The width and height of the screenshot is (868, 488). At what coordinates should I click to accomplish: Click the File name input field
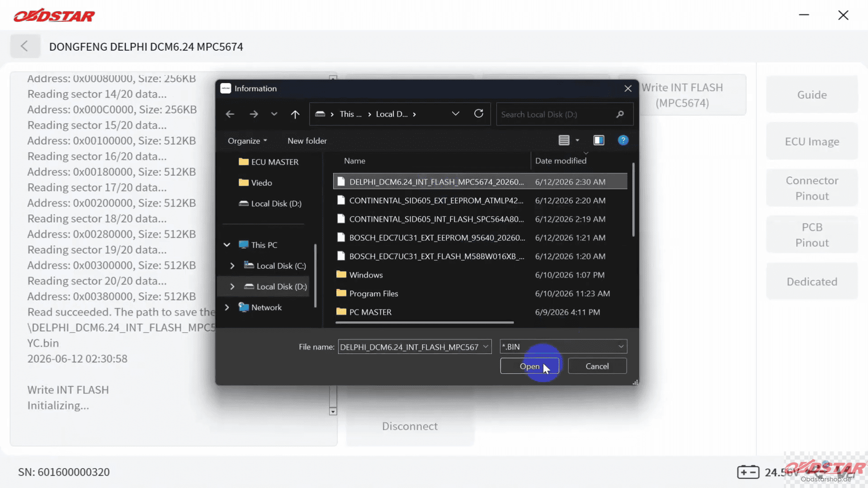(410, 347)
